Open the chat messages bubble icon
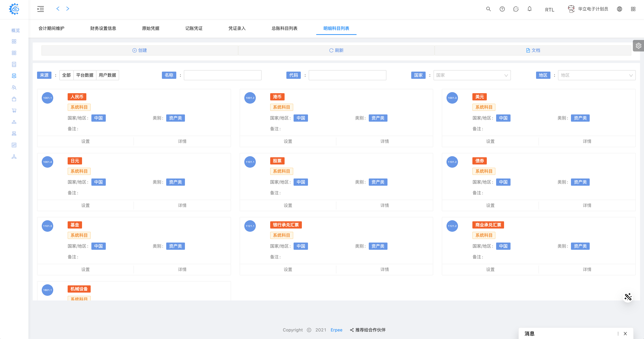This screenshot has height=339, width=644. click(x=516, y=9)
